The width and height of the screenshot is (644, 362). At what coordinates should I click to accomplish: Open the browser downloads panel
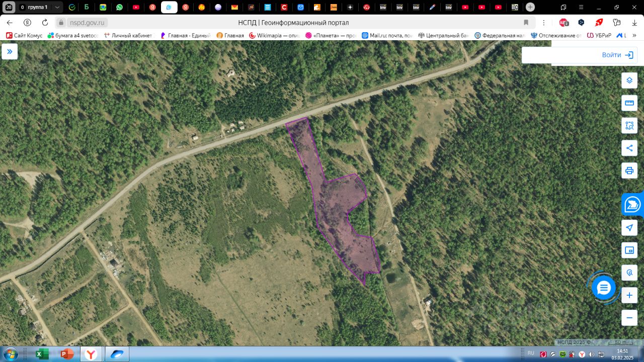click(x=633, y=23)
